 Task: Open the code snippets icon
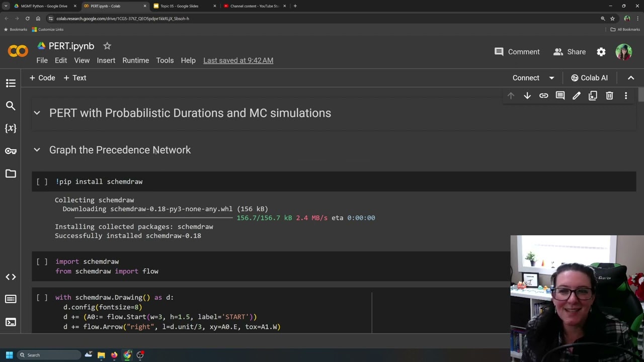point(11,277)
